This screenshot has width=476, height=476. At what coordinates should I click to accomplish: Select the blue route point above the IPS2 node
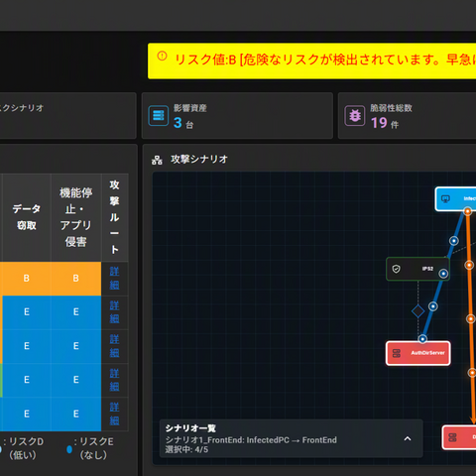[x=454, y=241]
